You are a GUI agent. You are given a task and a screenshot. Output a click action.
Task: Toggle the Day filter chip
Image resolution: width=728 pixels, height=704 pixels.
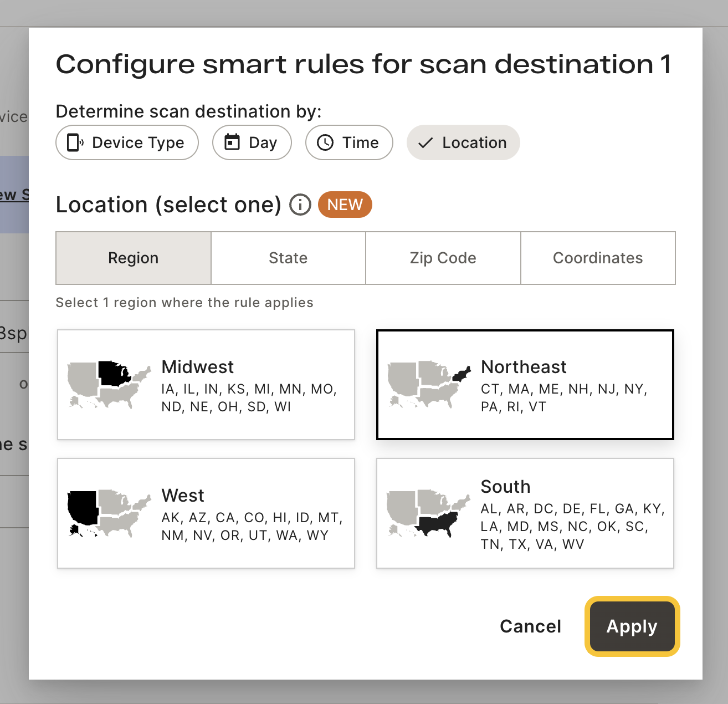tap(252, 142)
